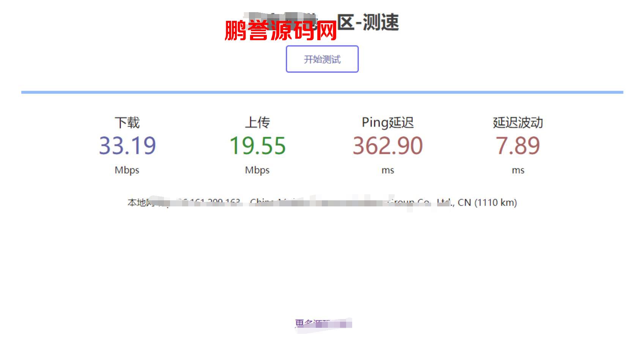Click the local network info line with CN (1110 km)

click(x=322, y=203)
